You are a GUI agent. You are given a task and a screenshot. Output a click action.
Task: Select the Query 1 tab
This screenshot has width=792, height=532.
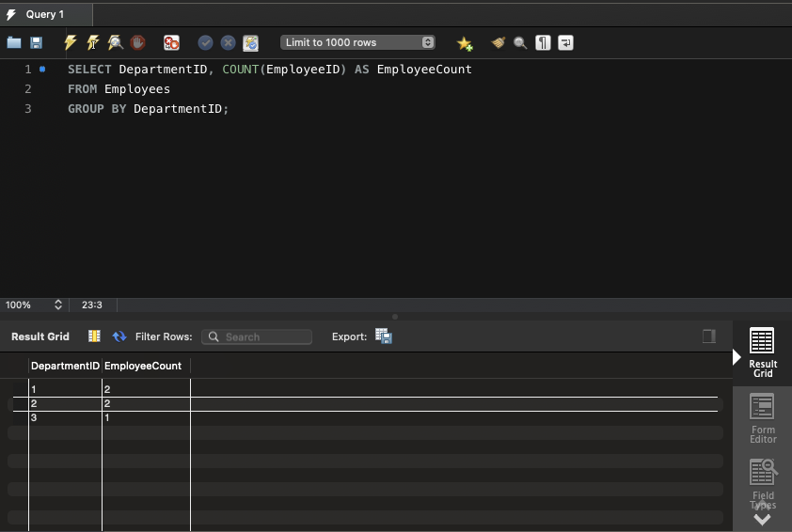click(44, 14)
